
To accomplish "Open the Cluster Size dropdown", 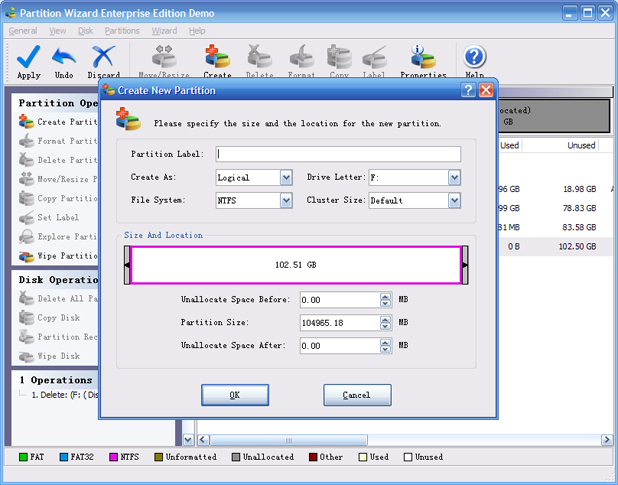I will (454, 201).
